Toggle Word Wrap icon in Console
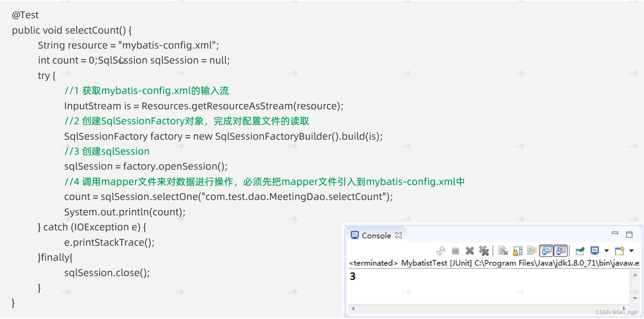The image size is (644, 319). 532,251
